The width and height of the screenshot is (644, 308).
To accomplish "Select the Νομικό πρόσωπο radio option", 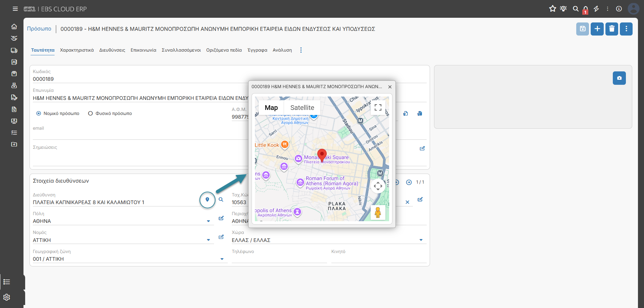I will click(39, 114).
